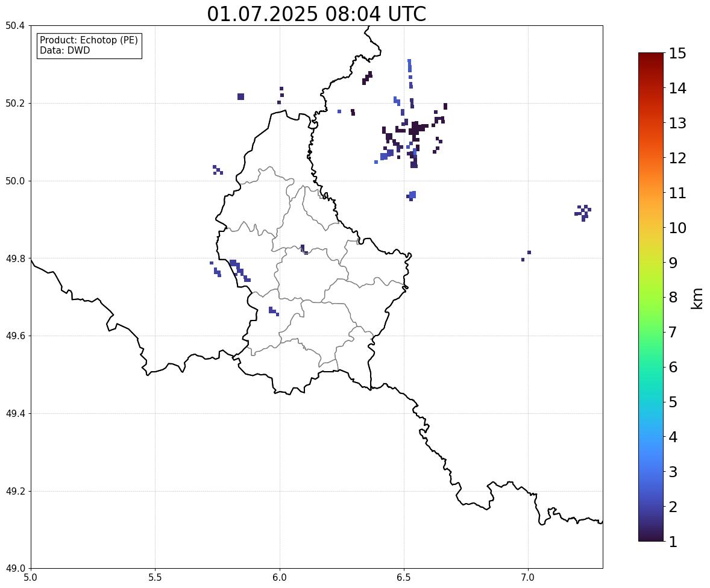
Task: Click latitude axis label 49.8
Action: [15, 258]
